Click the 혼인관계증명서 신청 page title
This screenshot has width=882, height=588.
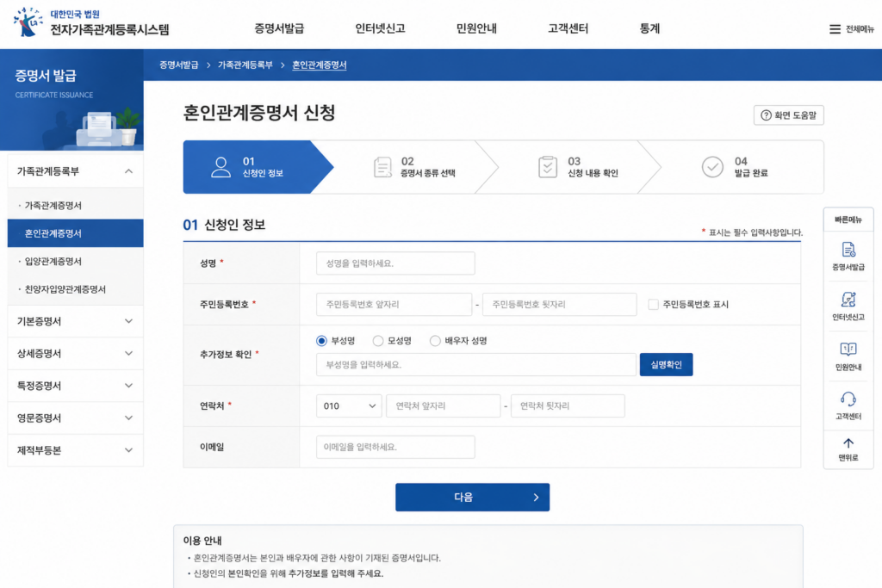tap(259, 113)
